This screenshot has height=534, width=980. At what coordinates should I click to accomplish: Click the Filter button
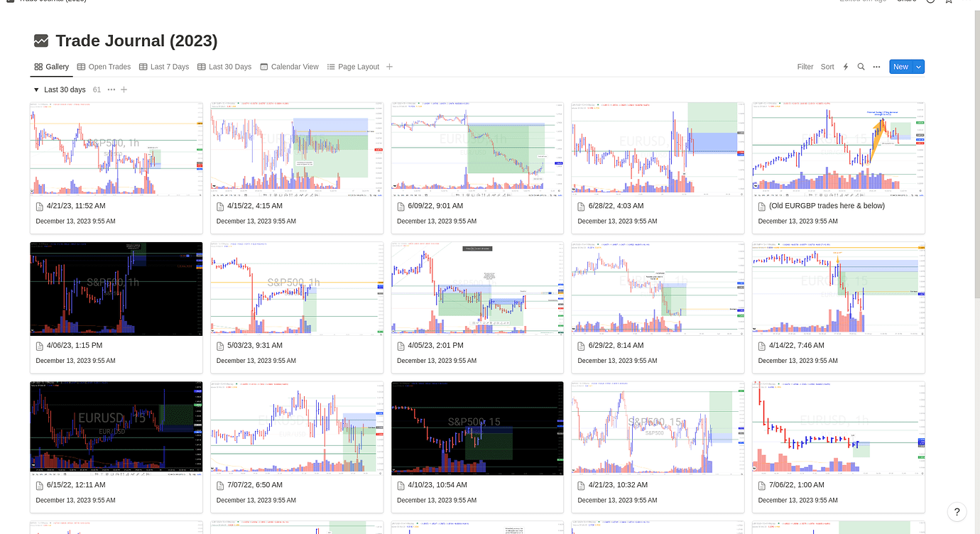tap(805, 67)
